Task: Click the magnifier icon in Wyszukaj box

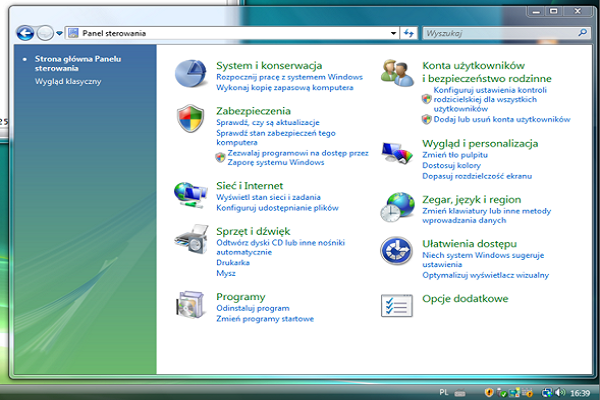Action: [582, 33]
